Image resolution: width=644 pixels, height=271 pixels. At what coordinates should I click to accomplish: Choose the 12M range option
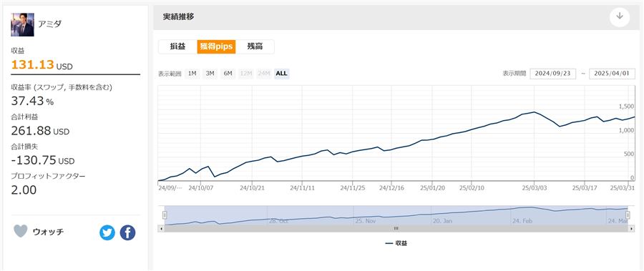tap(246, 74)
